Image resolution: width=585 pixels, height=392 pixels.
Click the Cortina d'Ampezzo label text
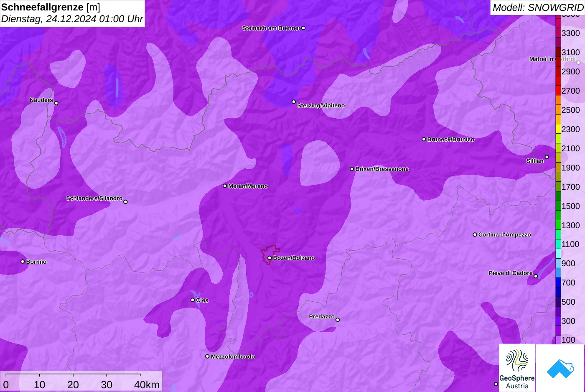click(x=505, y=234)
